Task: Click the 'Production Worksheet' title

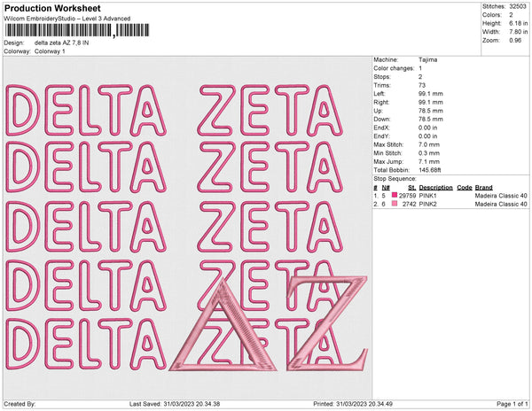Action: click(x=52, y=9)
